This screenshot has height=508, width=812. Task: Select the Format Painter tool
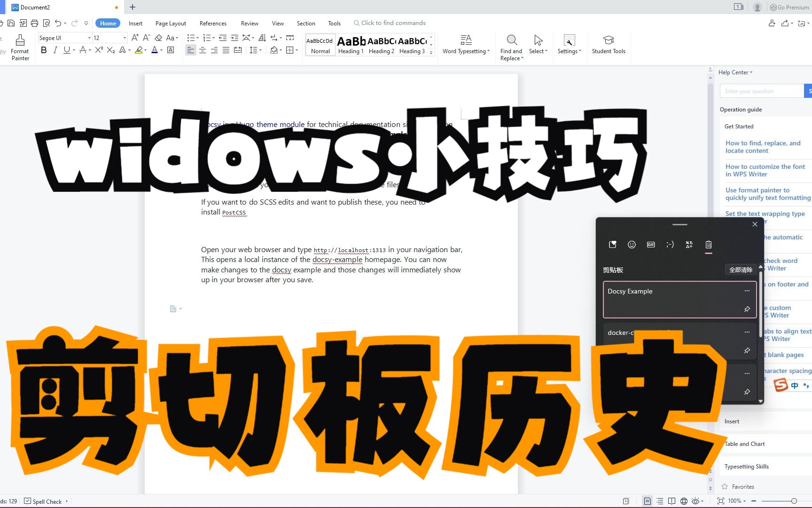[20, 46]
